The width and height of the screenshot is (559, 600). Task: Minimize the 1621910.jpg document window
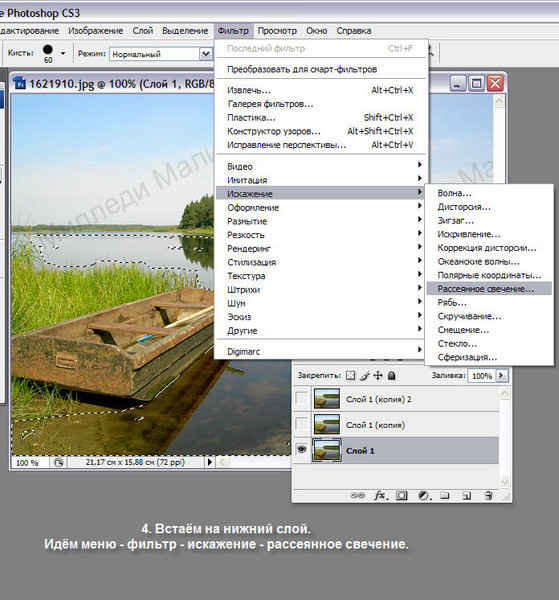[457, 83]
